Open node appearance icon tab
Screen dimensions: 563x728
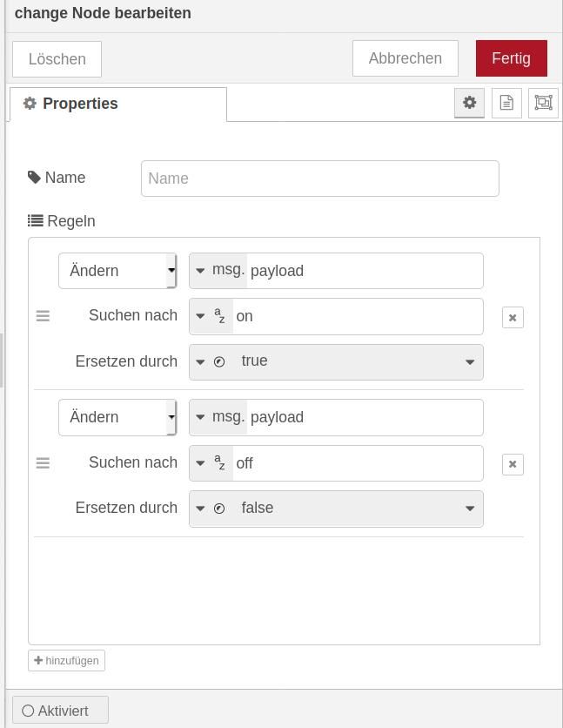[x=543, y=103]
